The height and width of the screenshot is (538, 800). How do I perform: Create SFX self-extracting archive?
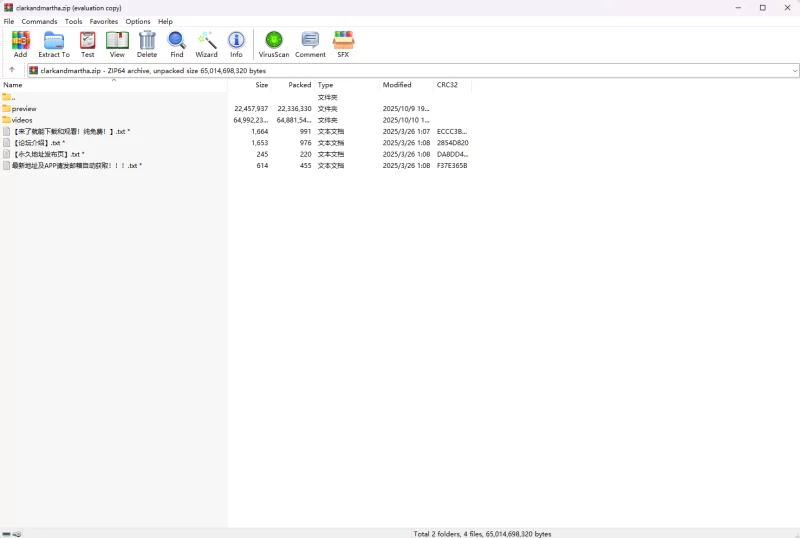343,44
